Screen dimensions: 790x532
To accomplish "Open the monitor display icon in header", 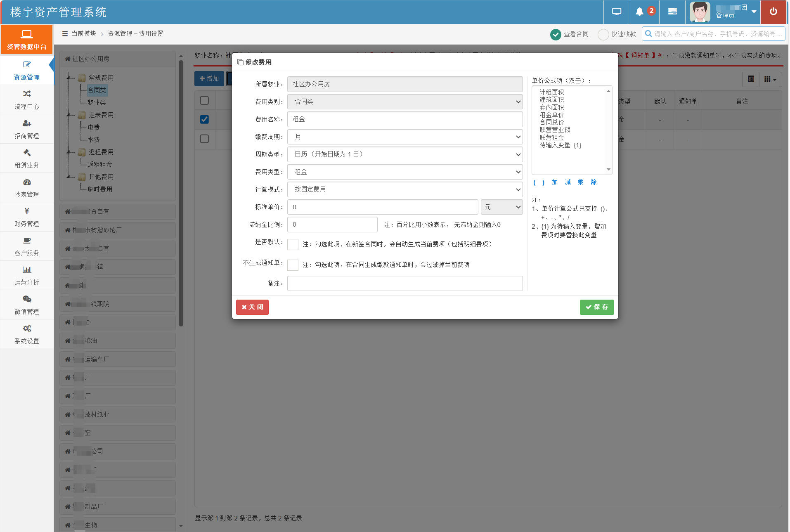I will pyautogui.click(x=616, y=12).
